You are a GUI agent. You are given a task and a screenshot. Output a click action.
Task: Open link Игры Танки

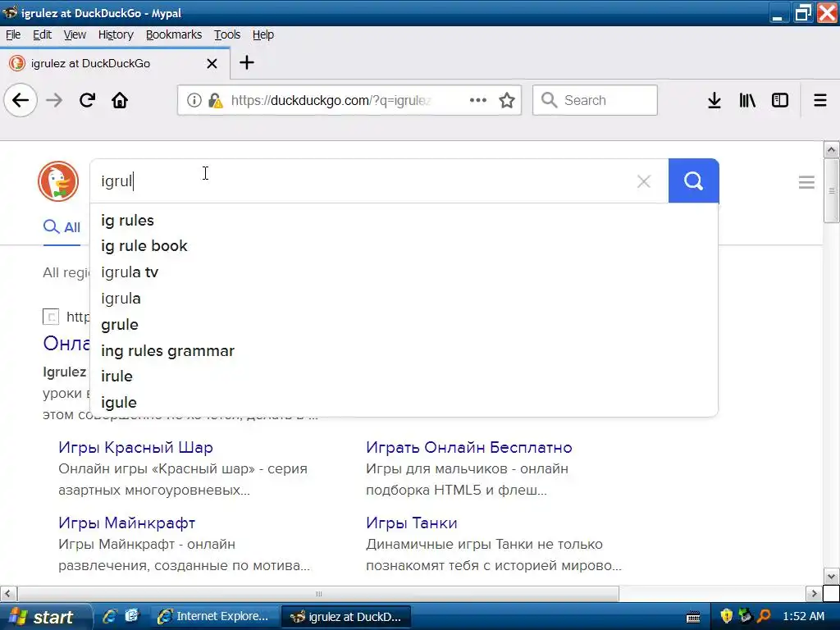(412, 523)
